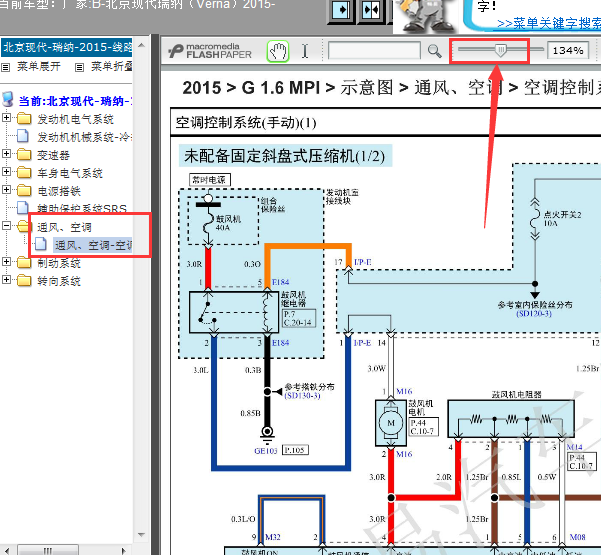Click the 辅助保护系统SRS page icon
The height and width of the screenshot is (555, 601).
pos(23,207)
